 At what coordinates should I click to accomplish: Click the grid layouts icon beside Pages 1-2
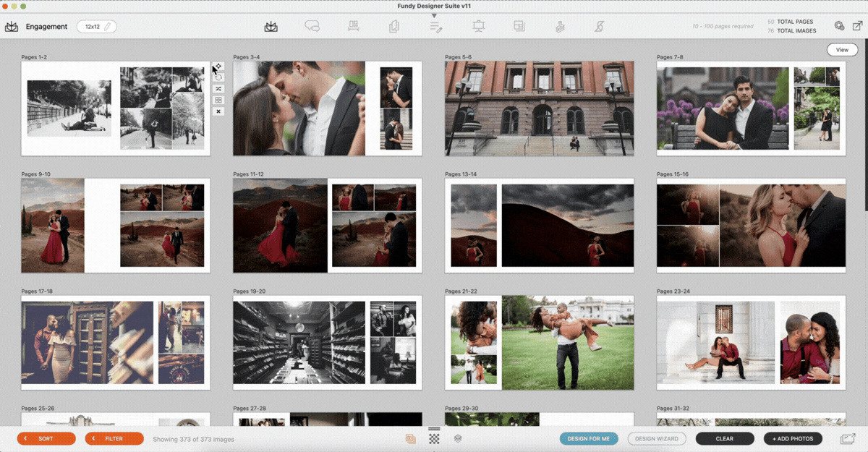click(x=218, y=100)
